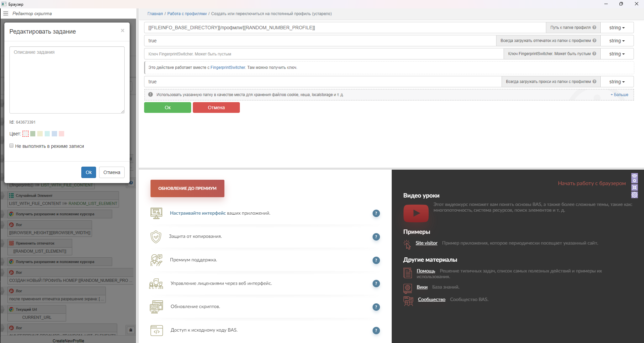Screen dimensions: 644x343
Task: Click into 'Описание задания' text area
Action: pos(67,80)
